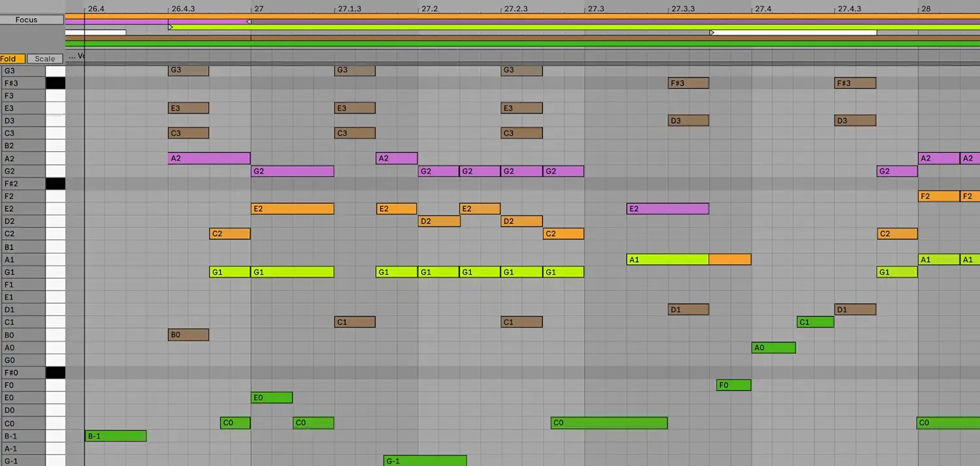Image resolution: width=980 pixels, height=466 pixels.
Task: Select the F#3 brown note near 27.3.3
Action: tap(688, 83)
